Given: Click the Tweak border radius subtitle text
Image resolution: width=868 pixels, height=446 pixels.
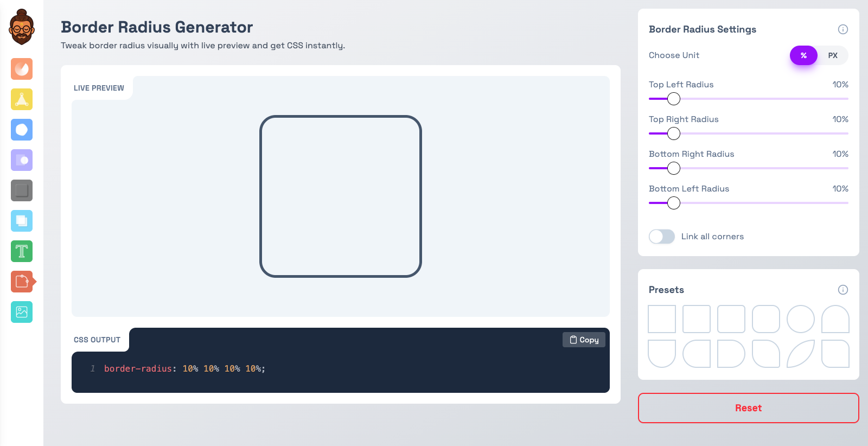Looking at the screenshot, I should click(203, 46).
